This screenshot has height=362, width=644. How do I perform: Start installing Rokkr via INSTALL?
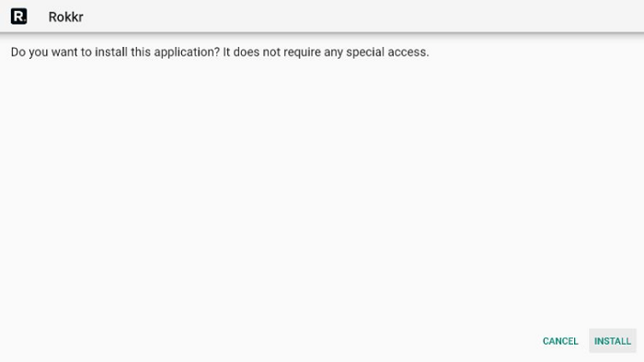613,341
